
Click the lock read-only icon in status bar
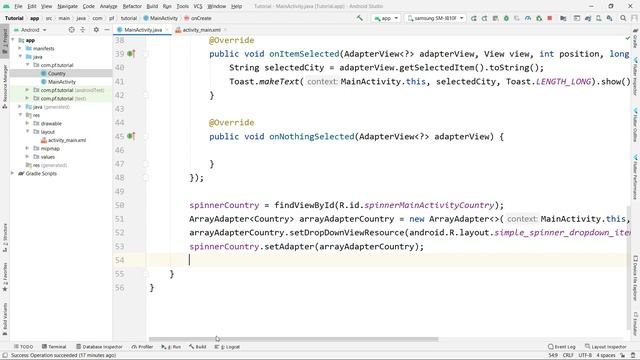[622, 355]
